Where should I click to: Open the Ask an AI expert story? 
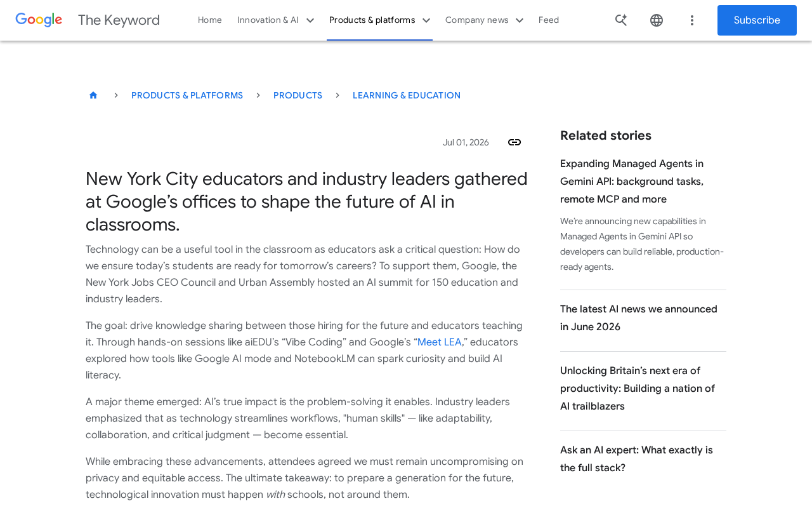coord(636,459)
